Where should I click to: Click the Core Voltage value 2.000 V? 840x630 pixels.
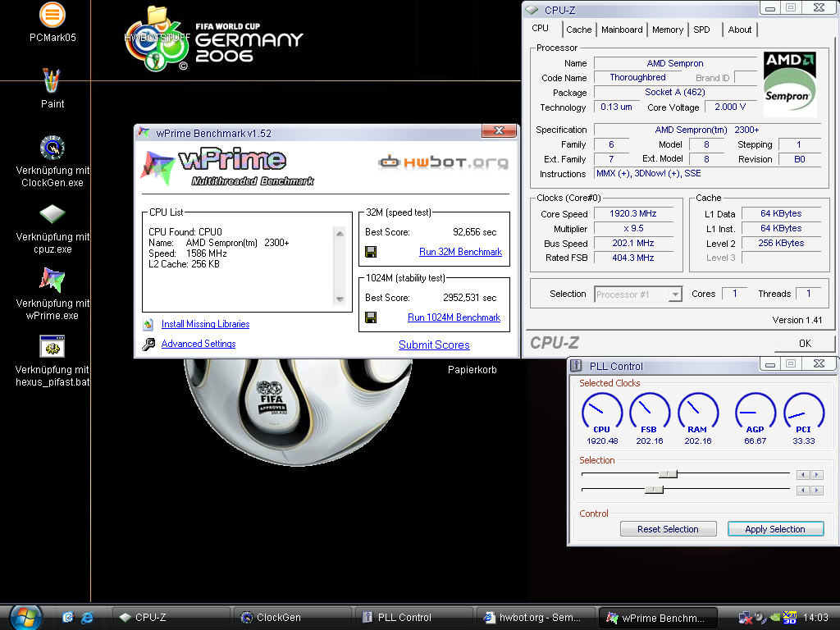click(x=730, y=107)
